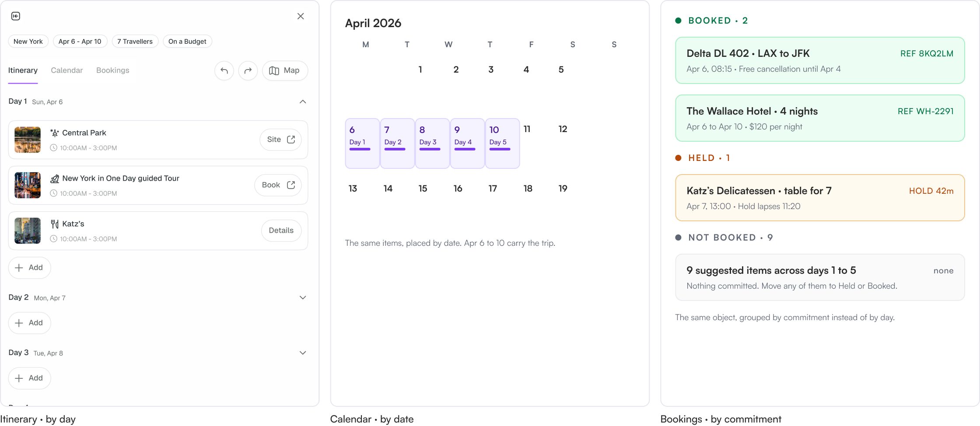The image size is (980, 426).
Task: Open the Map view
Action: coord(285,70)
